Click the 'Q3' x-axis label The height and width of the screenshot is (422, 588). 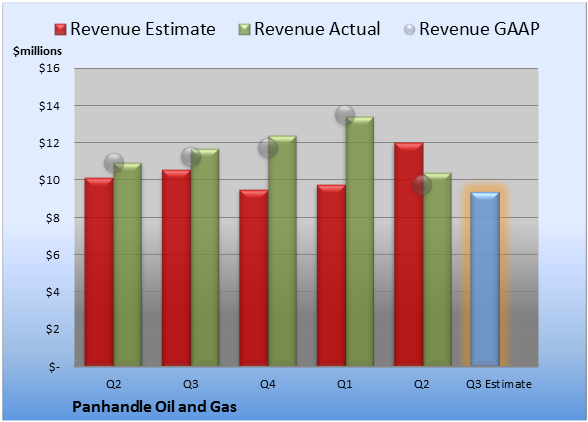point(190,384)
